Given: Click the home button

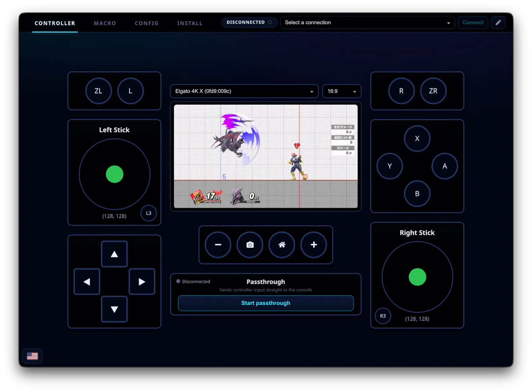Looking at the screenshot, I should coord(282,245).
